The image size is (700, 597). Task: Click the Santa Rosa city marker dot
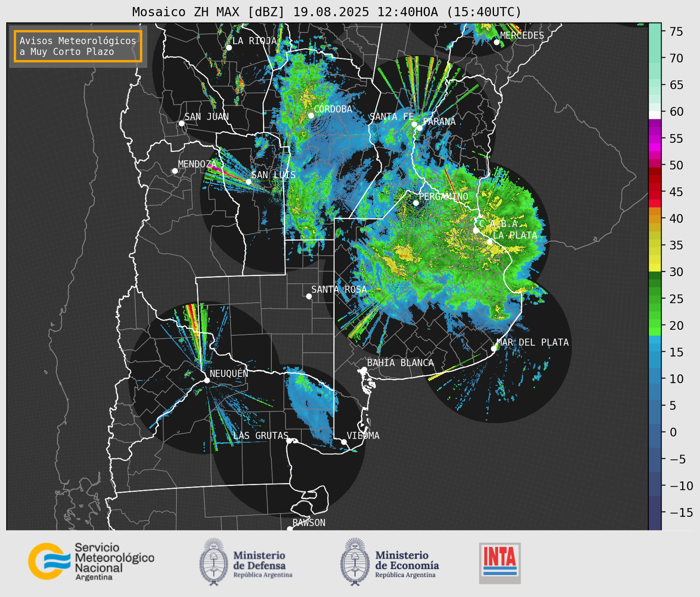309,296
